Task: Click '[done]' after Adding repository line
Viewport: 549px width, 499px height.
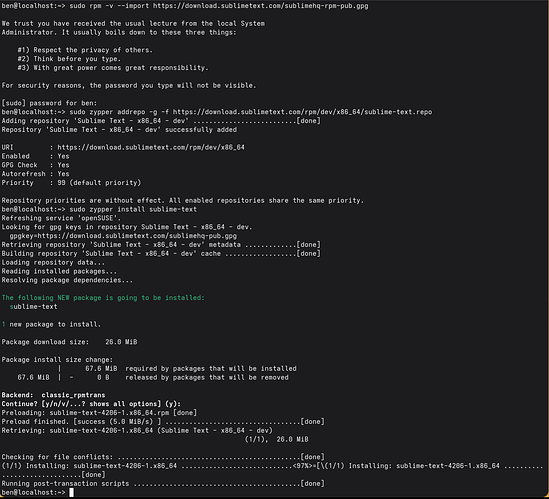Action: tap(308, 120)
